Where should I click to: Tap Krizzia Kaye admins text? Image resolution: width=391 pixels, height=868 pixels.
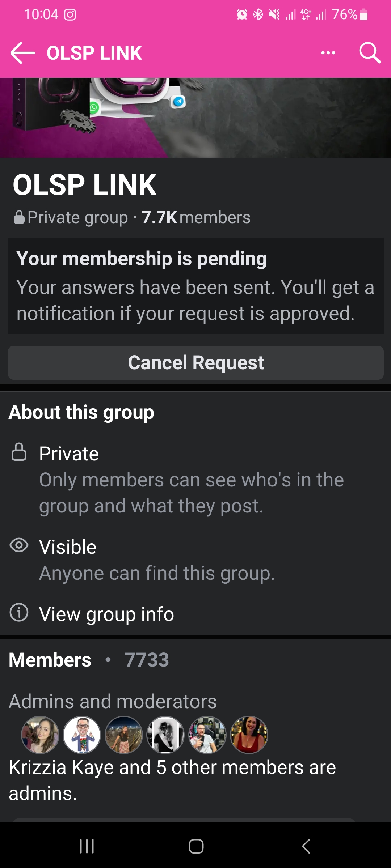click(x=172, y=780)
